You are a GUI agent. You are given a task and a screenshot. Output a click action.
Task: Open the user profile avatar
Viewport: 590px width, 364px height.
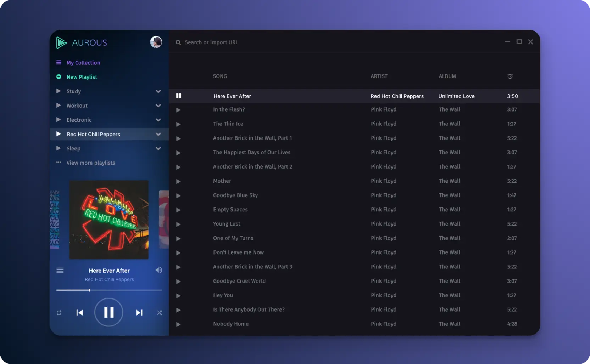(156, 42)
